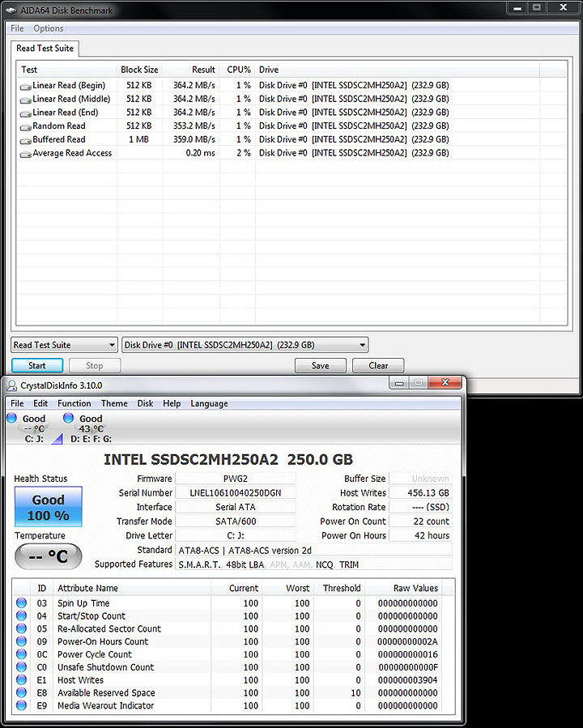Viewport: 583px width, 728px height.
Task: Click the Test column header
Action: pos(67,70)
